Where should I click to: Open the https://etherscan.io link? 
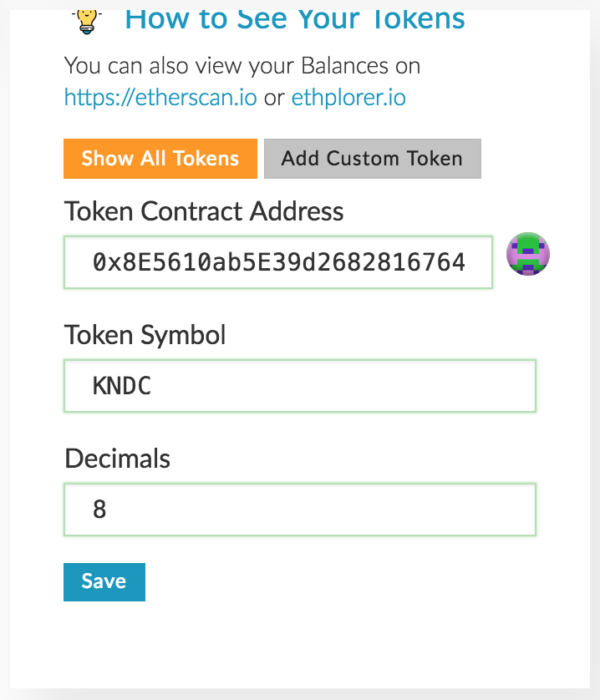160,98
